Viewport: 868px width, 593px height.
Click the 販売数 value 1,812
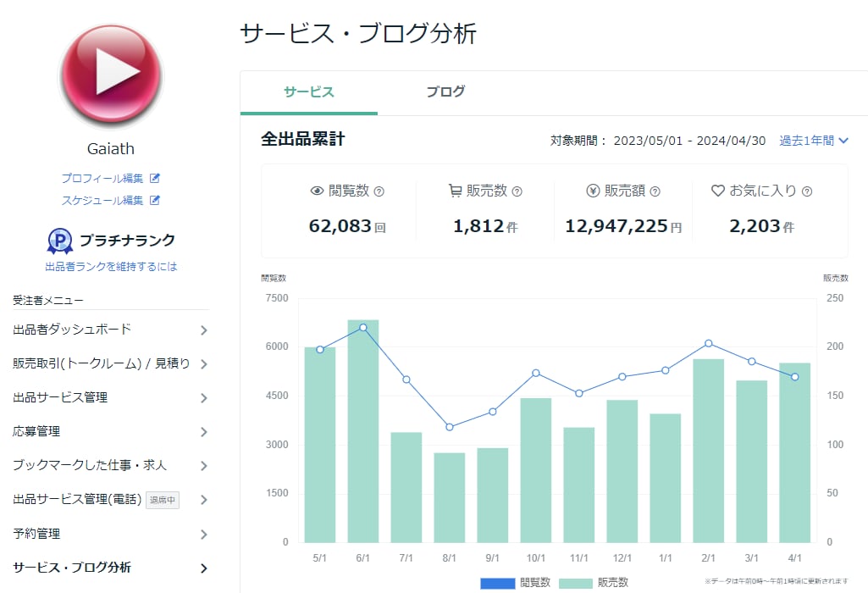[478, 226]
